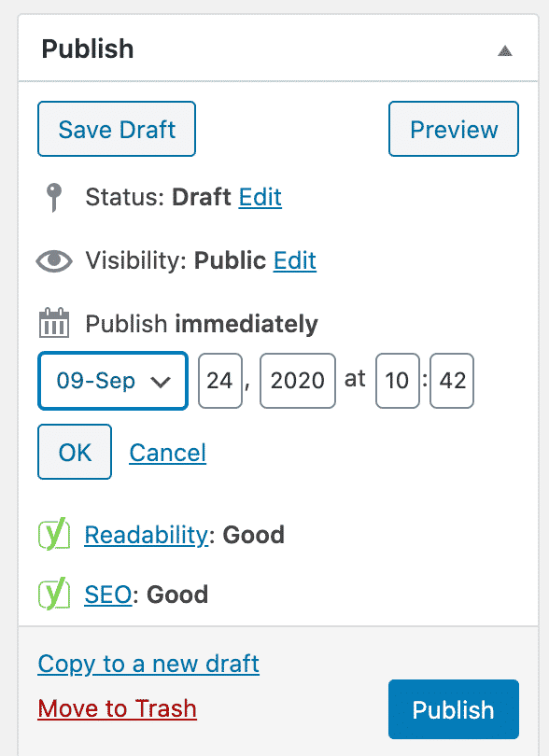Click the Publish panel heading

click(x=88, y=49)
